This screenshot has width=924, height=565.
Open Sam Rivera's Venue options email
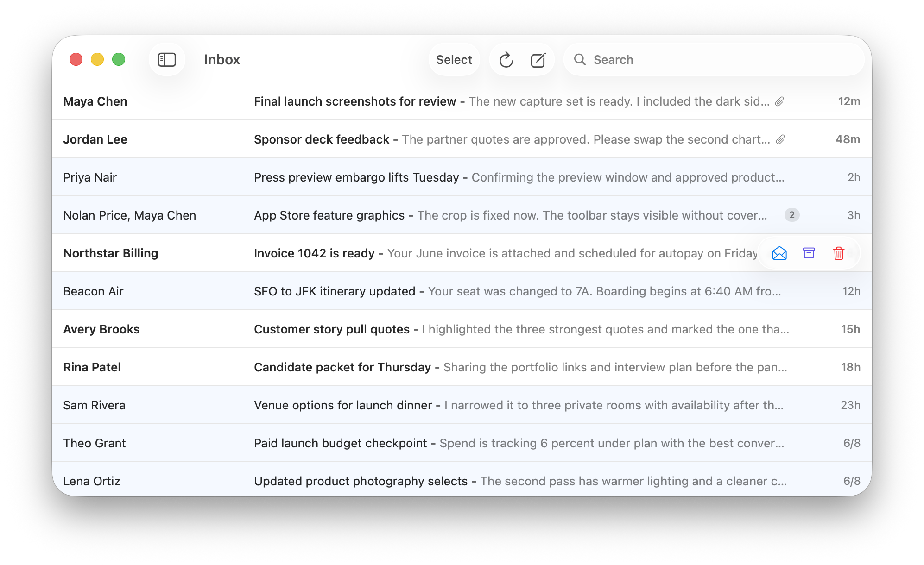coord(462,405)
